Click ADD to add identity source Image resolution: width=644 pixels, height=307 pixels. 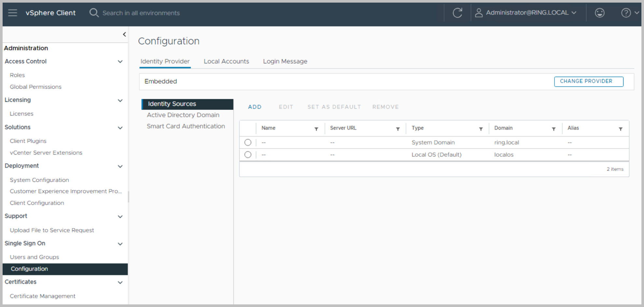pos(255,107)
